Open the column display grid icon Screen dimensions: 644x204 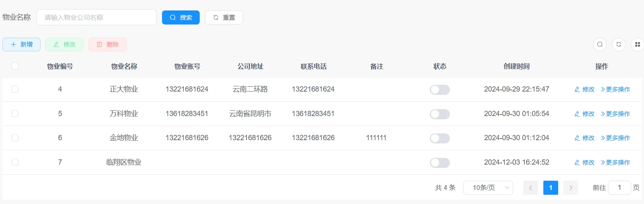637,45
